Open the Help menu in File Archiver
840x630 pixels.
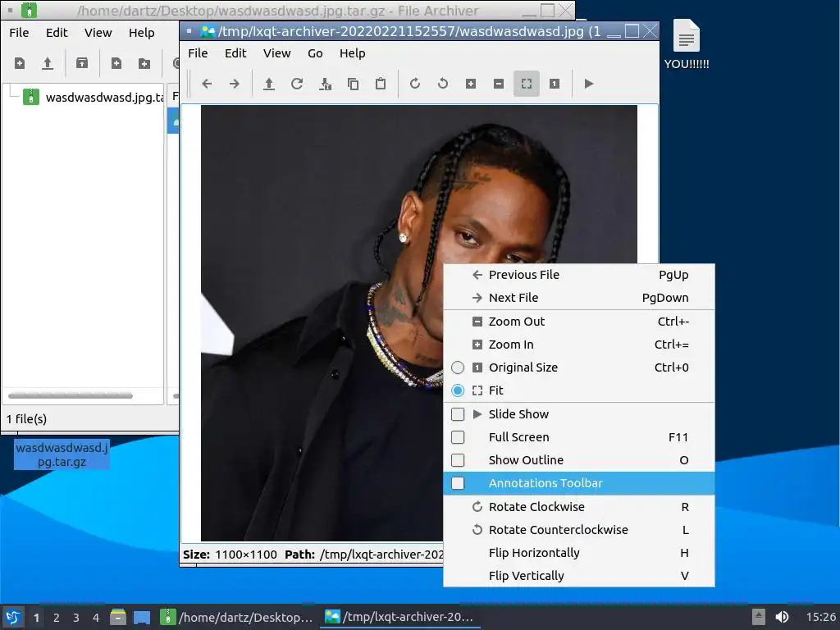141,33
